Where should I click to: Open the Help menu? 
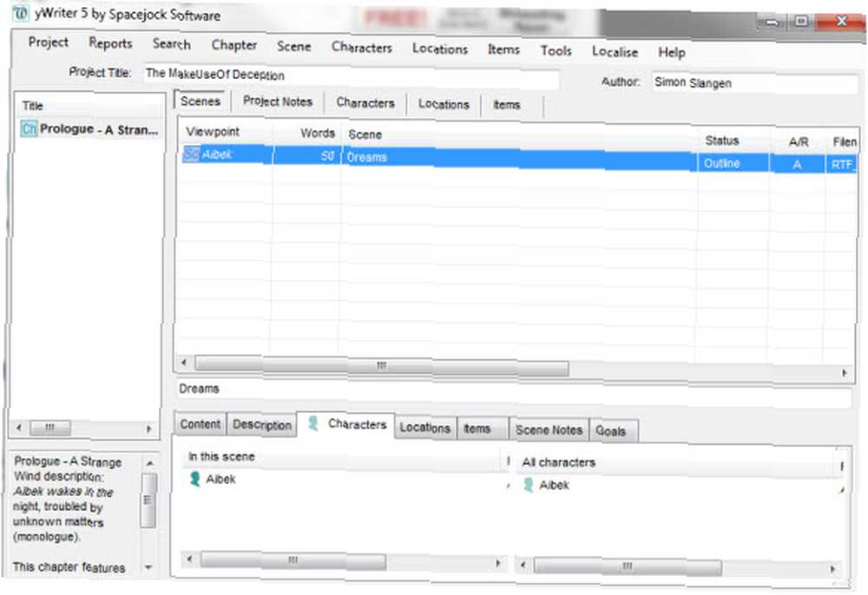tap(672, 53)
